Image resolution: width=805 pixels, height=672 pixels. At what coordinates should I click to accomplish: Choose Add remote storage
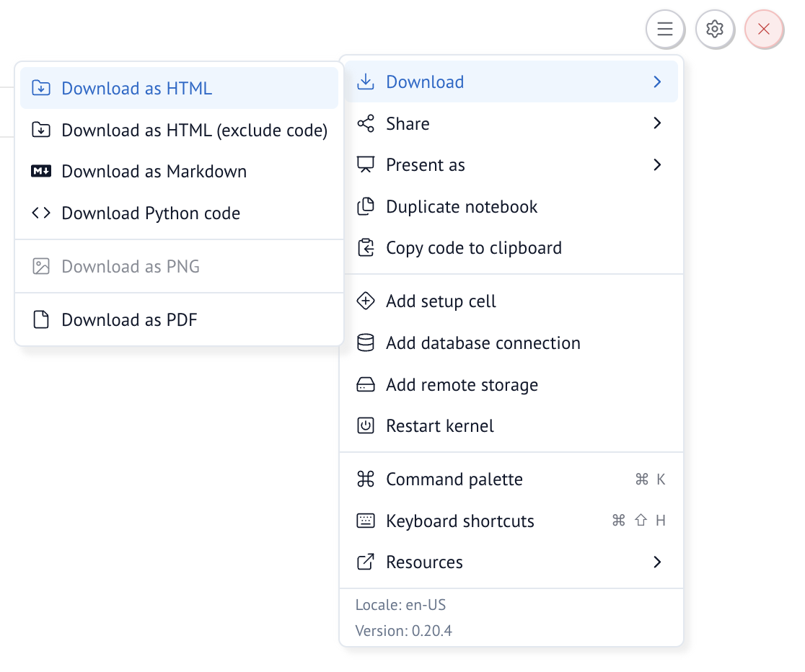pos(462,385)
